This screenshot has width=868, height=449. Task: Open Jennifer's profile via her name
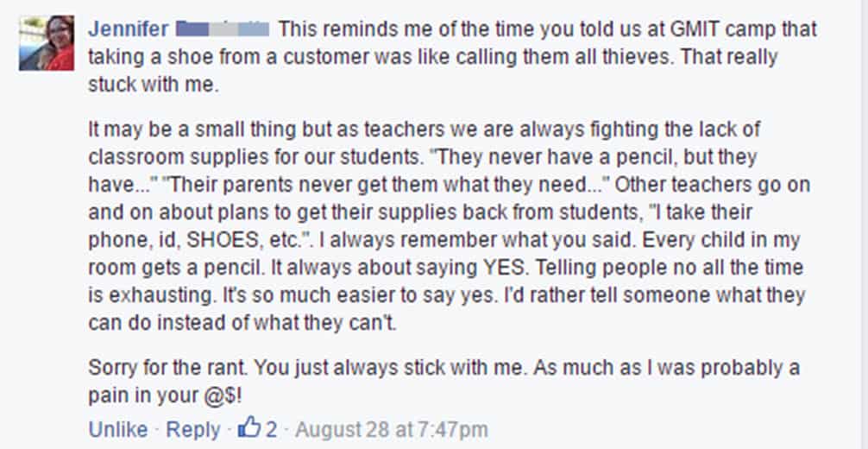(x=128, y=29)
